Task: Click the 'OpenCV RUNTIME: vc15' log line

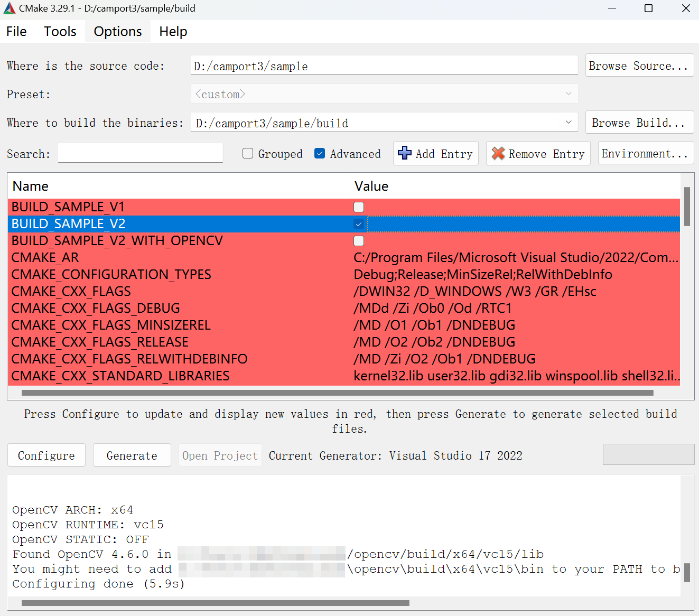Action: [88, 525]
